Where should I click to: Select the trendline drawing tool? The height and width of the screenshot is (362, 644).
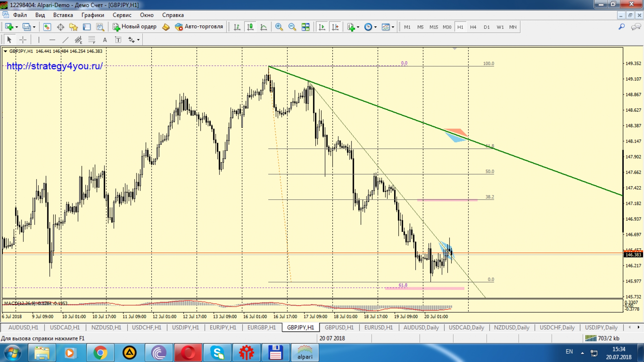coord(65,40)
